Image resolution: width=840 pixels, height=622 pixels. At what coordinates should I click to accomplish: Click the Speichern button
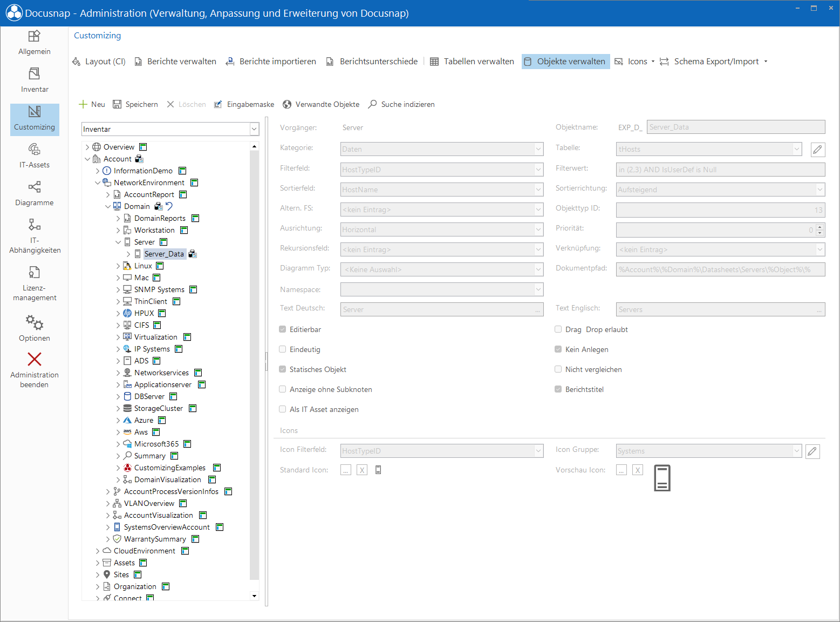click(x=135, y=104)
